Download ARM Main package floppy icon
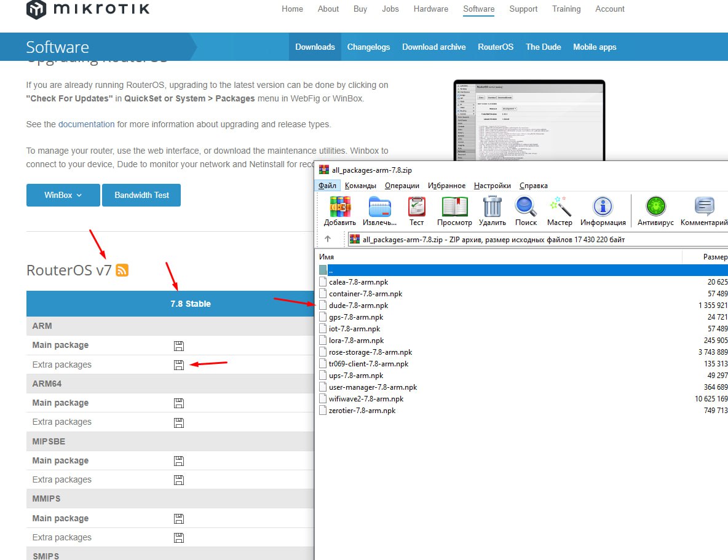 pos(179,346)
